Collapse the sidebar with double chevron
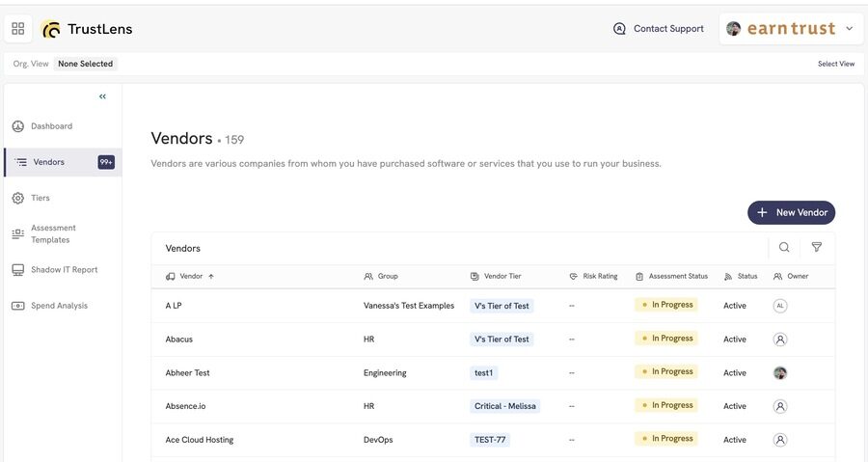 (x=102, y=96)
